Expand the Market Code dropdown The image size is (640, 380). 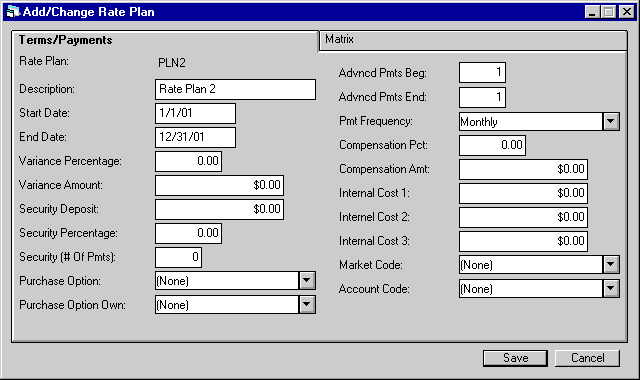click(x=611, y=265)
